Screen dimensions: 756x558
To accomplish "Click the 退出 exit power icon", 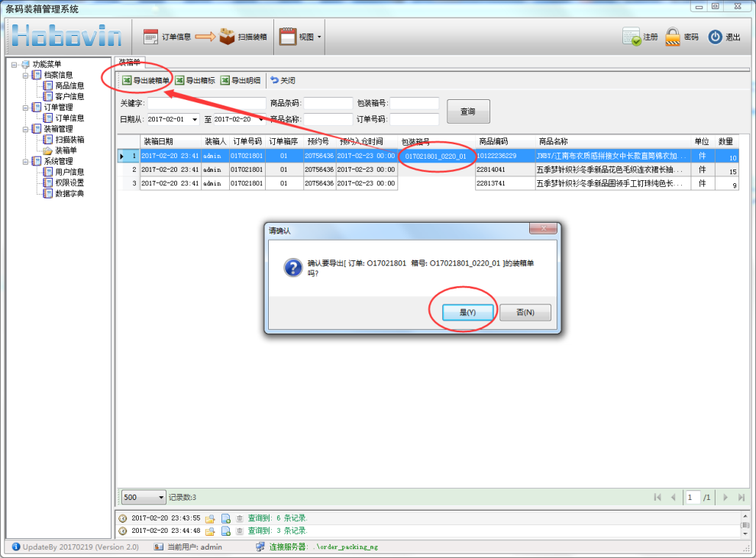I will pos(715,37).
